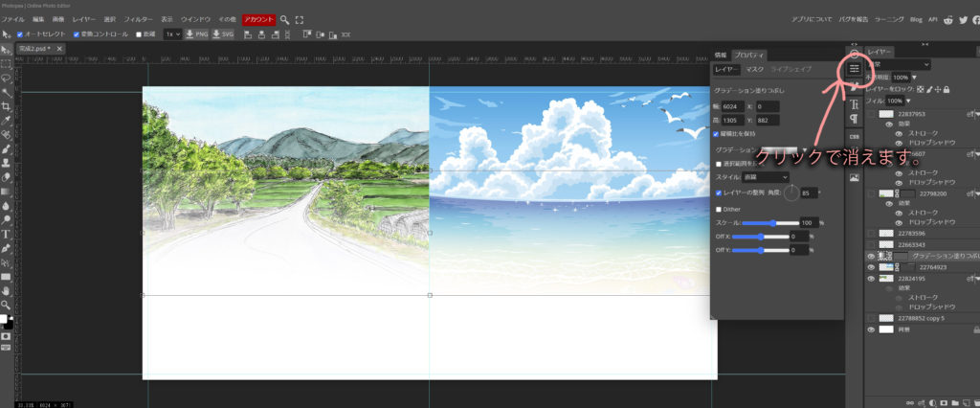980x408 pixels.
Task: Open the フィルター menu
Action: tap(139, 19)
